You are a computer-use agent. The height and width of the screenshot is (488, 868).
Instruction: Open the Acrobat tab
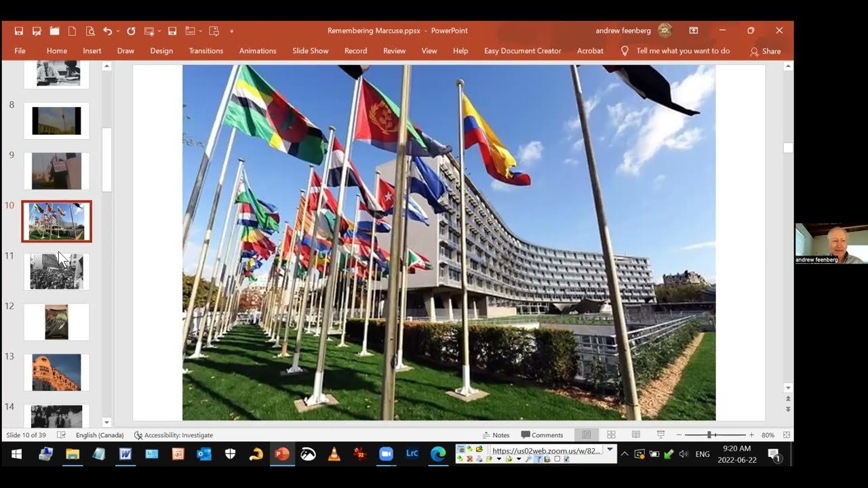coord(590,51)
